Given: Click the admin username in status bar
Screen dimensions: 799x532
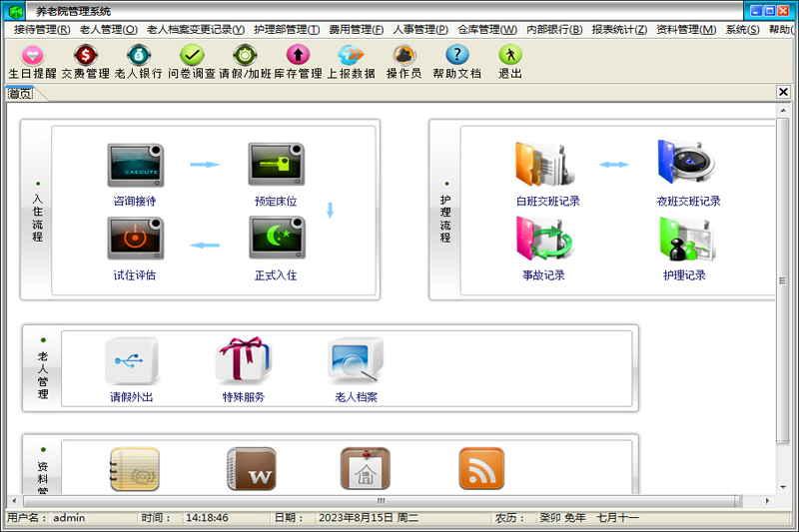Looking at the screenshot, I should [69, 518].
